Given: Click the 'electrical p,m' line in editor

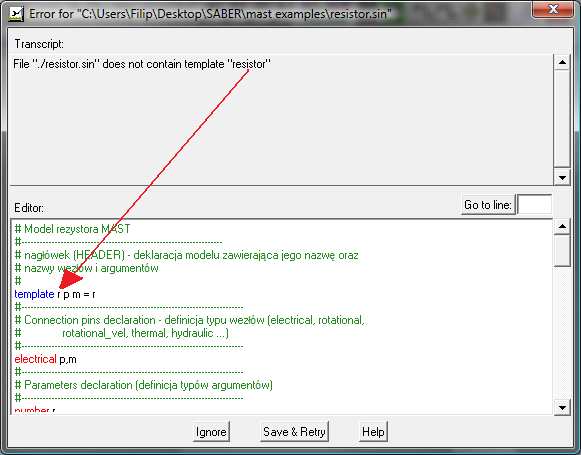Looking at the screenshot, I should [46, 359].
